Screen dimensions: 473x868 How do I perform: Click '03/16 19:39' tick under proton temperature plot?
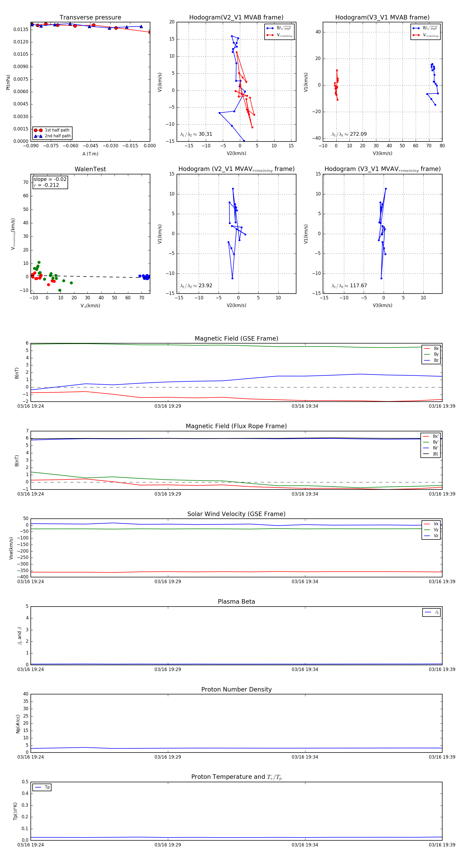tap(442, 845)
